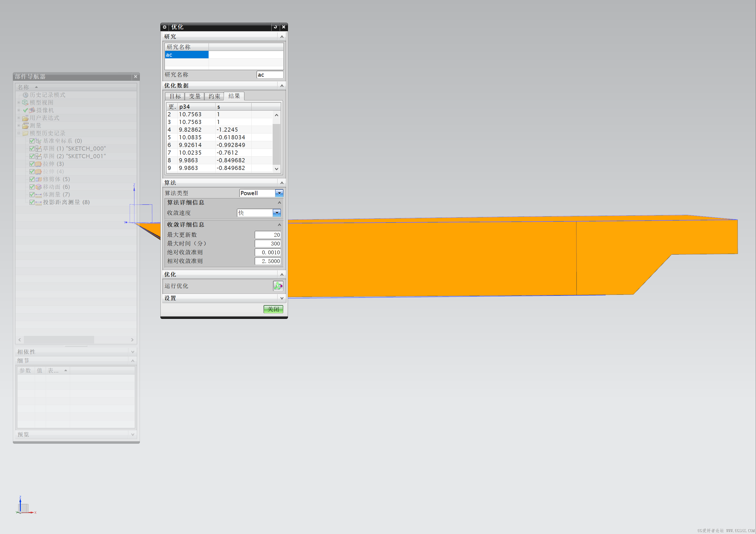The width and height of the screenshot is (756, 534).
Task: Uncheck the datum coordinate system (0) checkbox
Action: [32, 141]
